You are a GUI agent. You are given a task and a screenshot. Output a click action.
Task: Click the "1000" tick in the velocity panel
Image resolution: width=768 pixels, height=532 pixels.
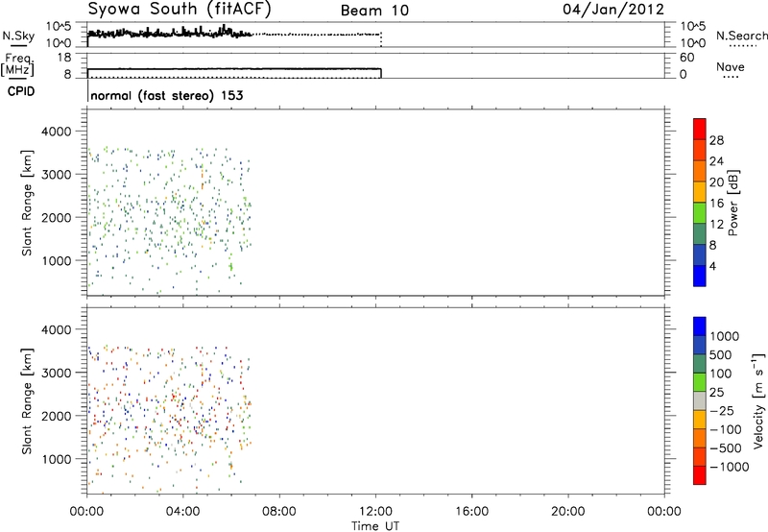pos(57,459)
